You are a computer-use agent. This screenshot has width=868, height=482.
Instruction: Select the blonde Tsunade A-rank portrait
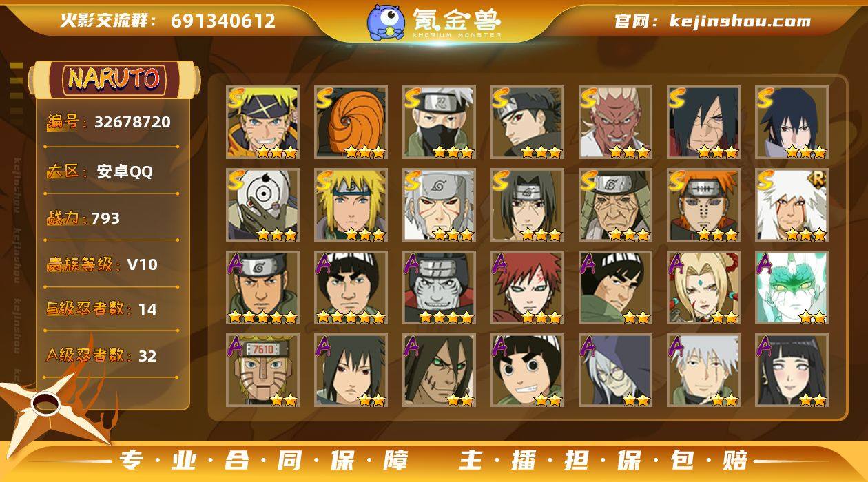[704, 288]
